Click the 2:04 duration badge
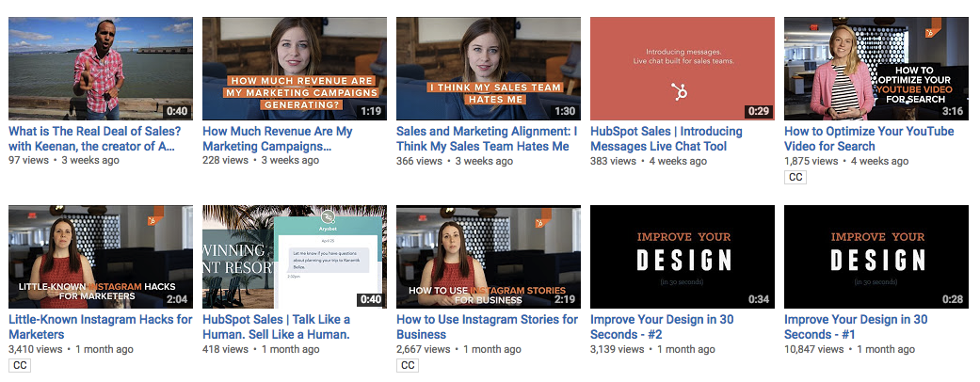Viewport: 980px width, 382px height. 176,299
